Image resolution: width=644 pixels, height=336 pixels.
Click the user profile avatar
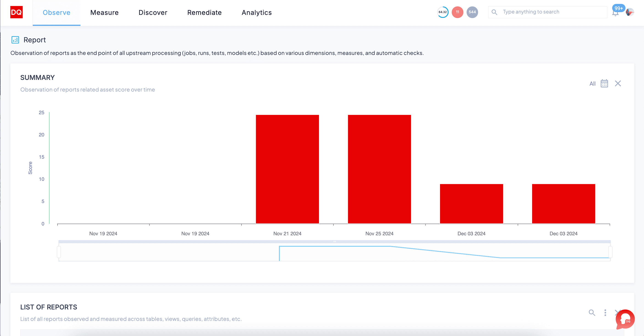point(630,12)
